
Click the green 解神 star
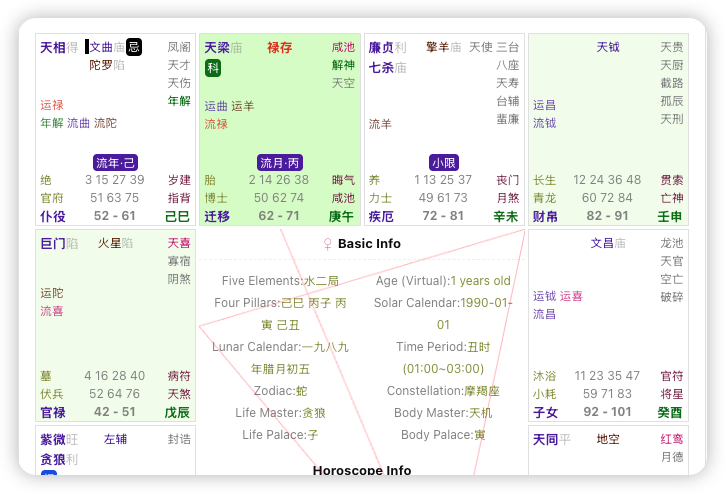pos(343,65)
